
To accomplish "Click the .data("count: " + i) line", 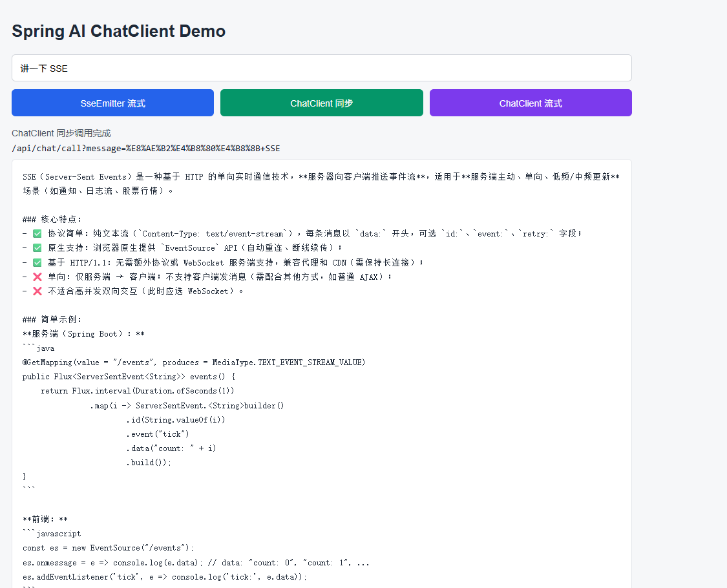I will tap(171, 448).
